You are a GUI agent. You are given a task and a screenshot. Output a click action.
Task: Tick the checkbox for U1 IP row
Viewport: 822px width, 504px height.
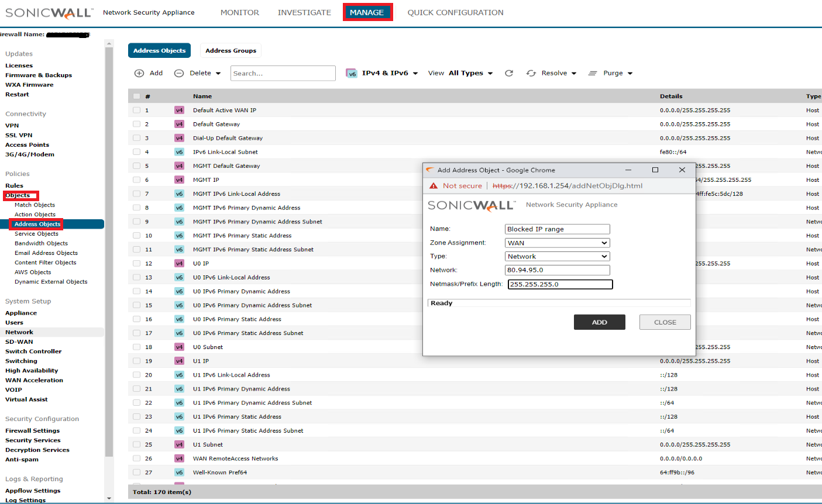click(136, 361)
